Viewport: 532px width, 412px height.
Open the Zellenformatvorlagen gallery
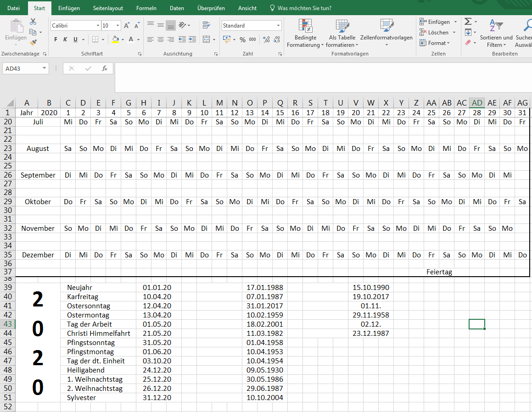(386, 33)
